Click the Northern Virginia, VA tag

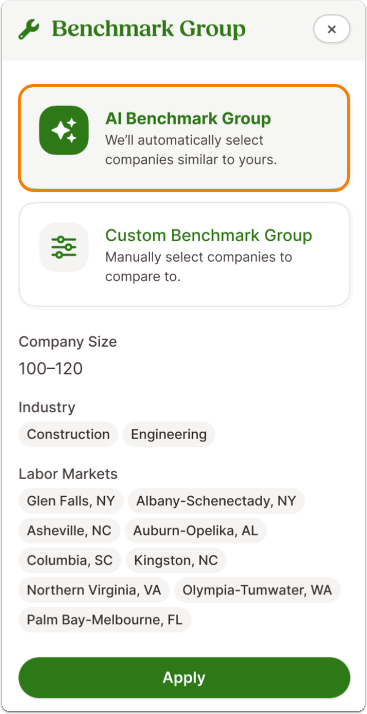(x=94, y=591)
